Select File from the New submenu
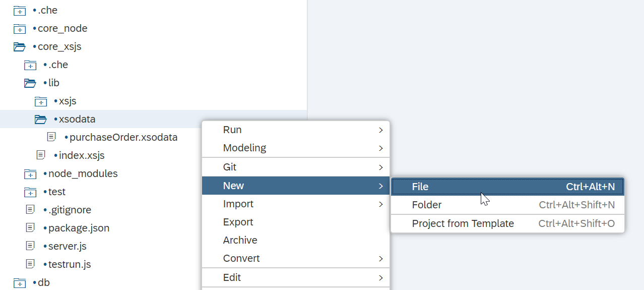The width and height of the screenshot is (644, 290). pos(508,187)
